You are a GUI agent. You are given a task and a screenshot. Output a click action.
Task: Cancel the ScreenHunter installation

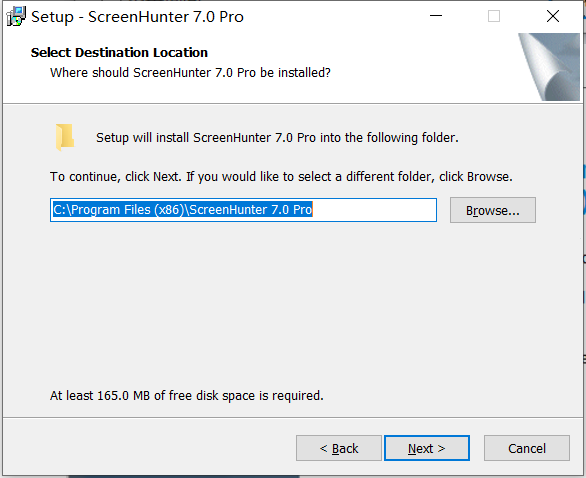click(527, 448)
